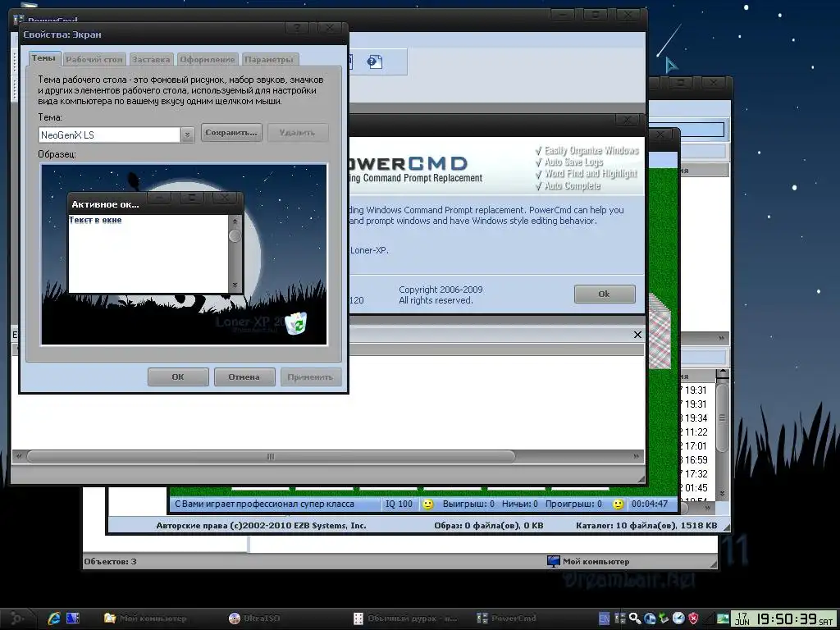840x630 pixels.
Task: Click the PowerCmd horizontal scrollbar left arrow
Action: (20, 456)
